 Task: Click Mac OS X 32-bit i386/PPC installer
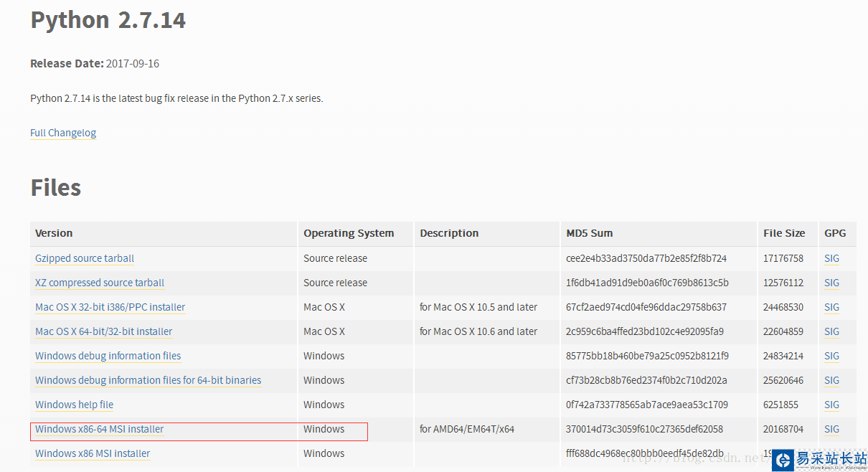tap(110, 307)
